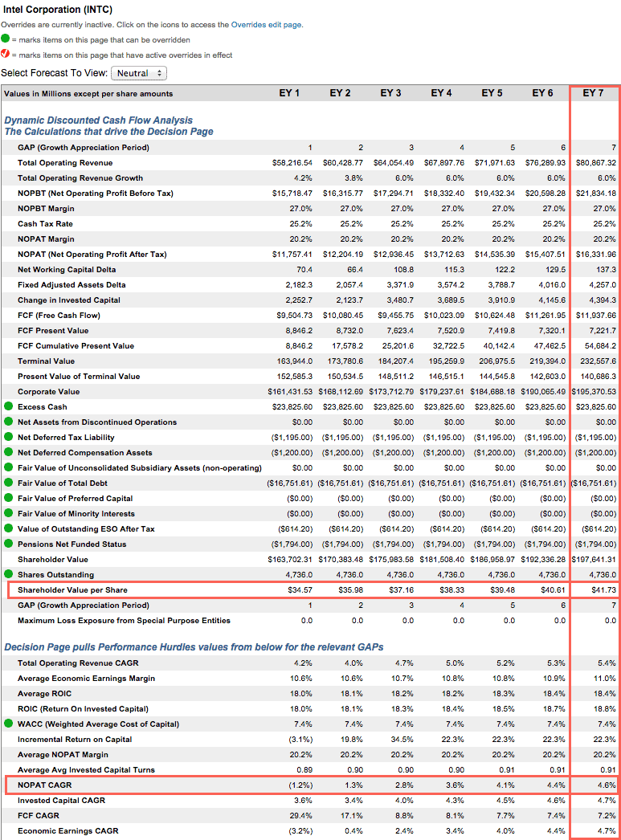Click the green override icon for Excess Cash
The image size is (621, 840).
8,406
